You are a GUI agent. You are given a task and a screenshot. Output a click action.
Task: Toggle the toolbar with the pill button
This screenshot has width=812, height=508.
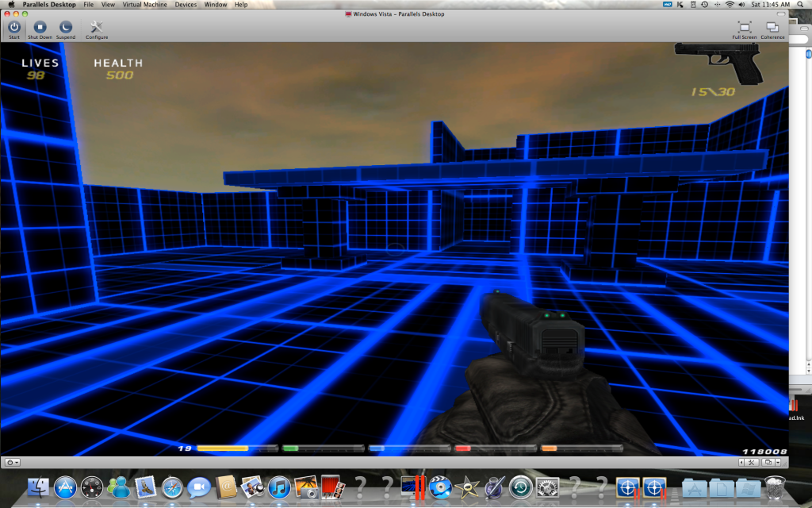(781, 14)
